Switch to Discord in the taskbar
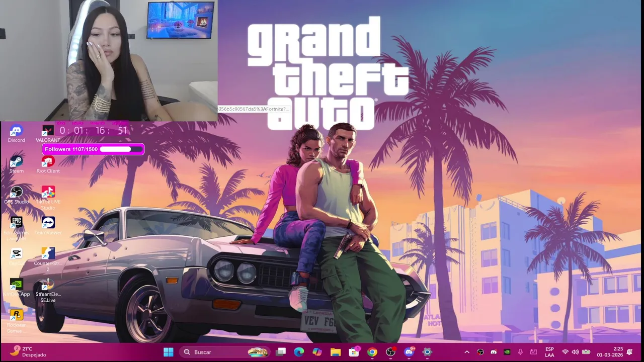Screen dimensions: 644x362 (409, 352)
